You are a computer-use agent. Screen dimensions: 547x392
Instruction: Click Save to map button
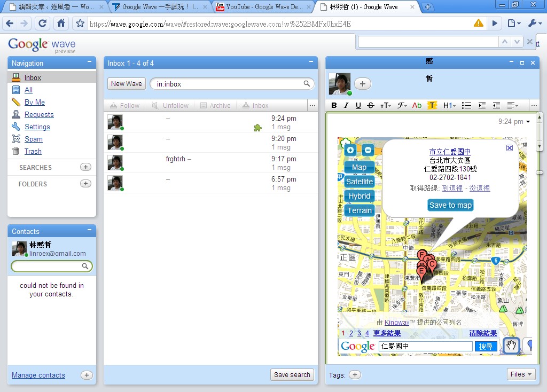click(x=450, y=205)
